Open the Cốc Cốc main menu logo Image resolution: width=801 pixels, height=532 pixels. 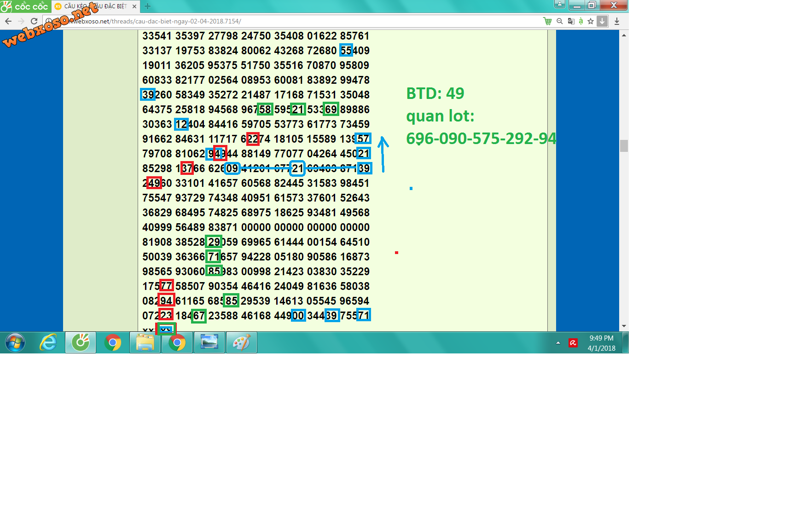pos(25,6)
